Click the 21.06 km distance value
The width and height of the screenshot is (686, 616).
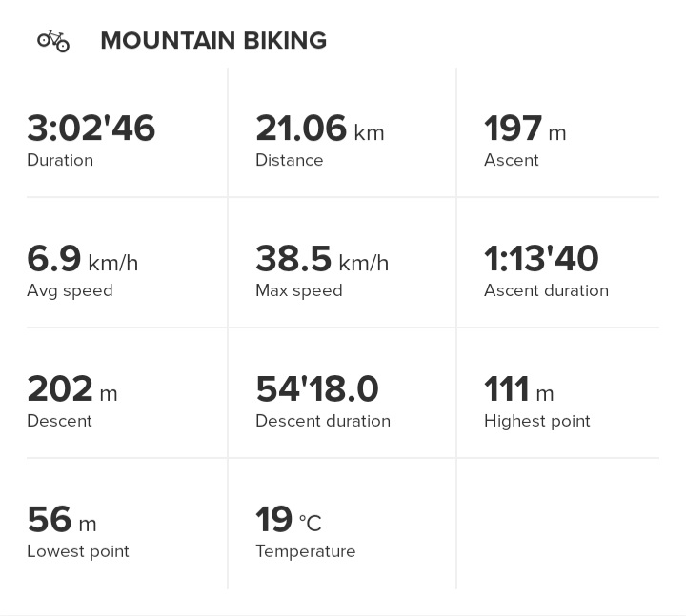320,129
